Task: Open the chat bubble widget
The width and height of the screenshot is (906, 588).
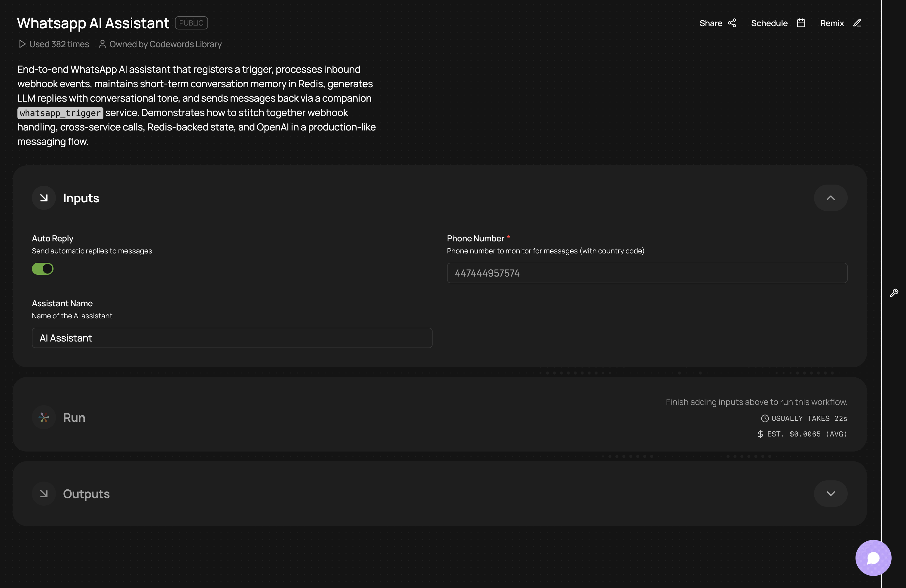Action: pyautogui.click(x=873, y=558)
